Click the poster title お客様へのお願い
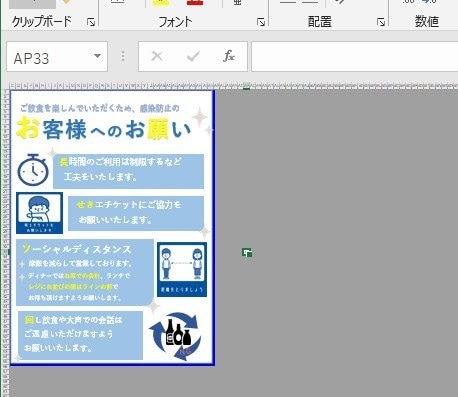458x397 pixels. (x=104, y=129)
